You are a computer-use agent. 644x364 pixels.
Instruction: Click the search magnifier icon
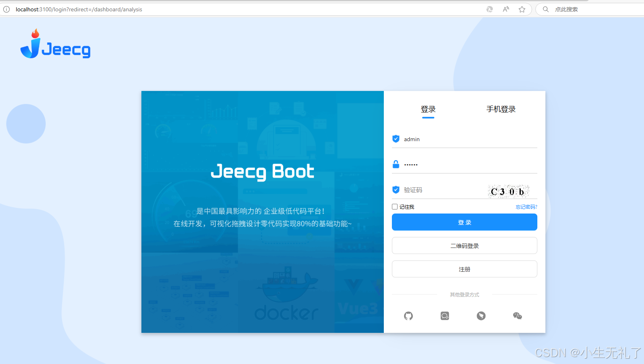pyautogui.click(x=546, y=9)
